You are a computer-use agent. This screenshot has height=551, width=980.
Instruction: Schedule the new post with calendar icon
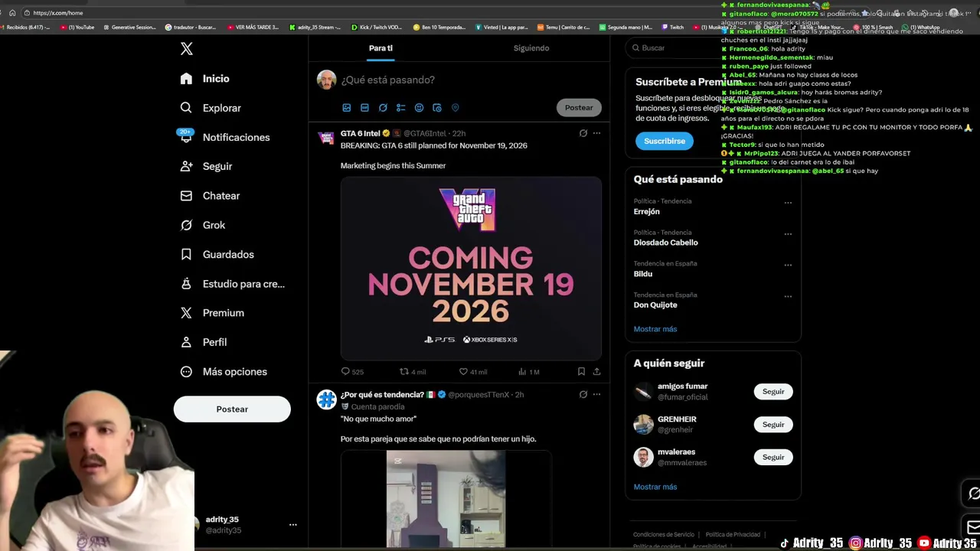pos(437,108)
